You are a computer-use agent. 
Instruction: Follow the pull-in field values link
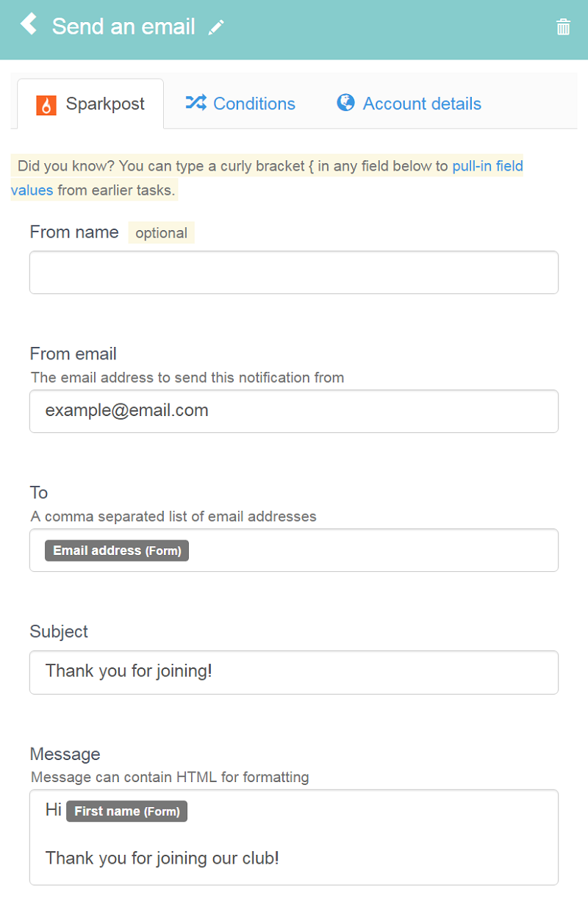(267, 178)
